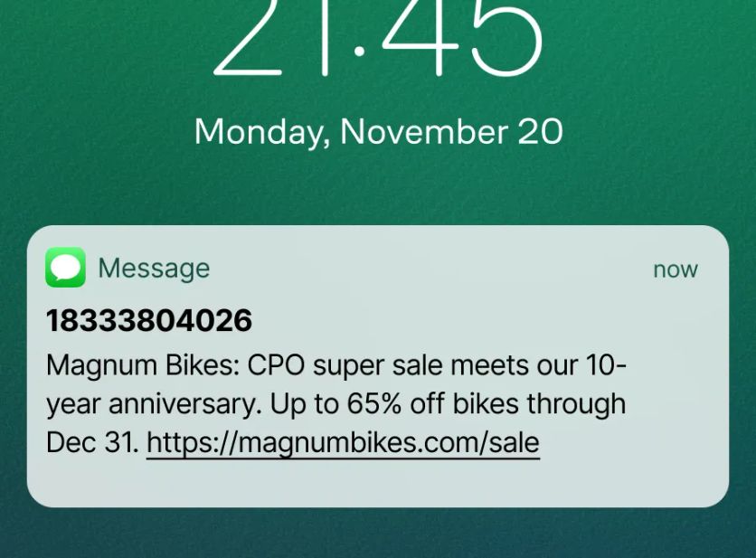The height and width of the screenshot is (558, 756).
Task: Tap the green wallpaper below the notification card
Action: pyautogui.click(x=377, y=534)
